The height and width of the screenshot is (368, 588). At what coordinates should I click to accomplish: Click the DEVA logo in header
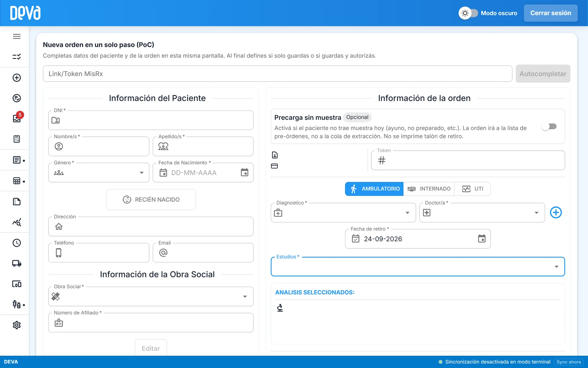click(x=25, y=13)
